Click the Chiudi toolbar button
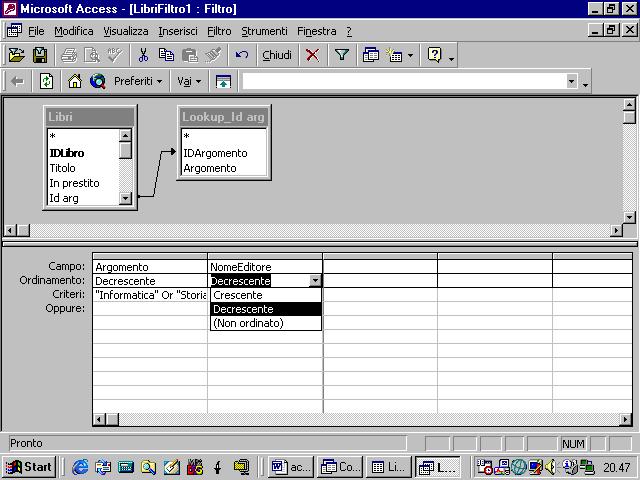This screenshot has height=480, width=640. (277, 55)
